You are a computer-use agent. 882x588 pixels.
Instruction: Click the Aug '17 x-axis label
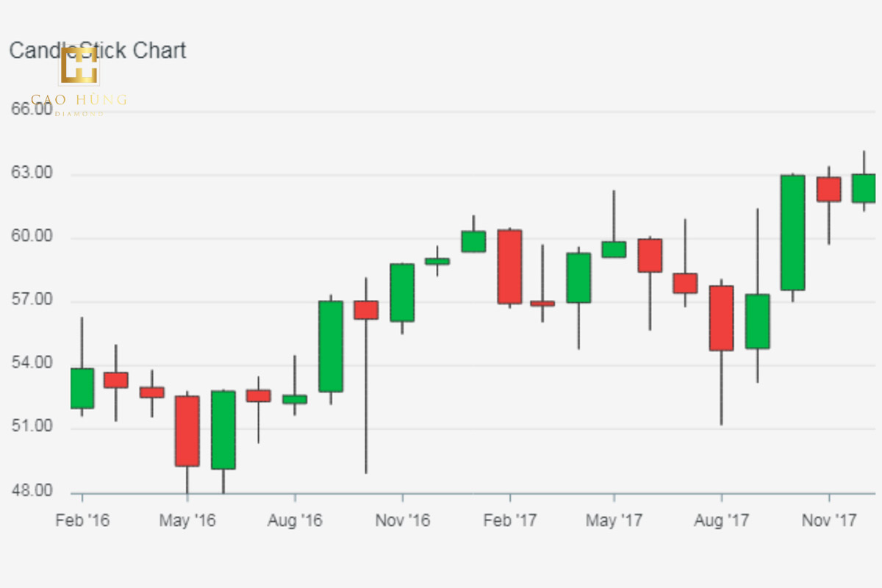coord(722,520)
